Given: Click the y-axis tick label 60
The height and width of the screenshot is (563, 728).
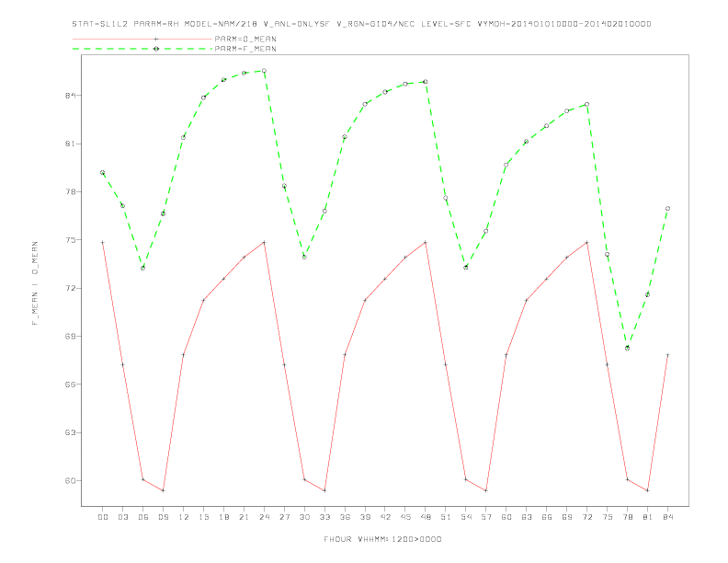Looking at the screenshot, I should tap(71, 481).
